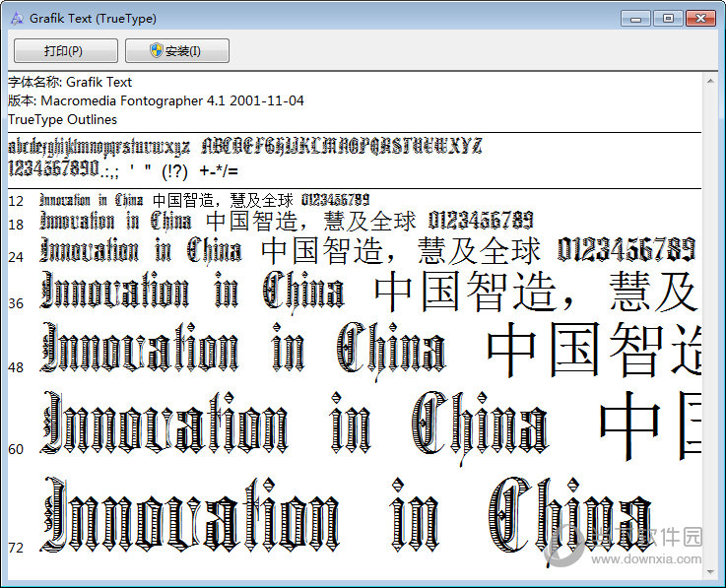Click the lowercase alphabet sample line

point(99,147)
